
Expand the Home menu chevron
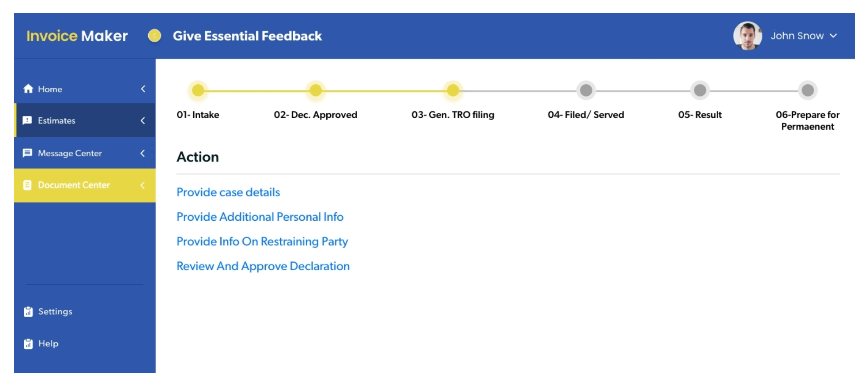(x=143, y=89)
